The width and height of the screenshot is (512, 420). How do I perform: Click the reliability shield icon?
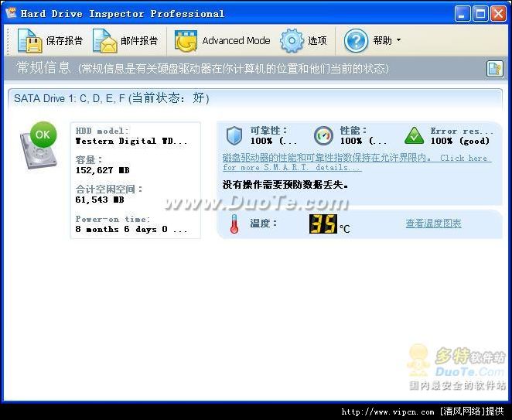click(234, 136)
